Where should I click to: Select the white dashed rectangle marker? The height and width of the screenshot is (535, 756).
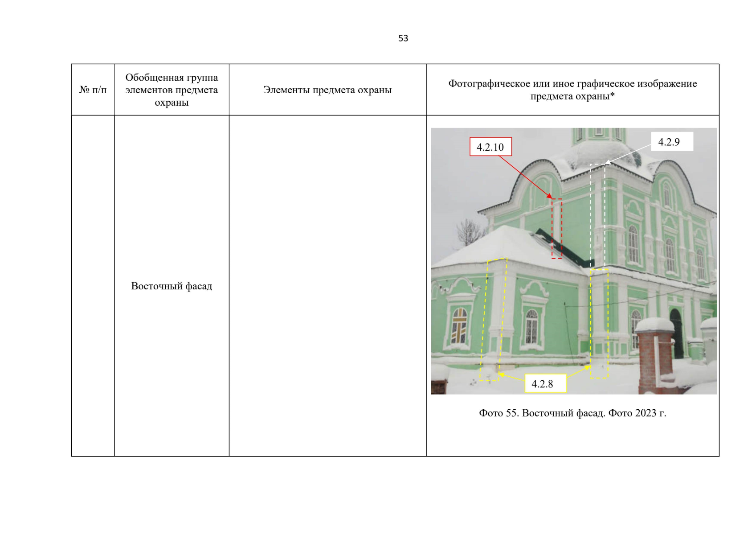click(597, 214)
